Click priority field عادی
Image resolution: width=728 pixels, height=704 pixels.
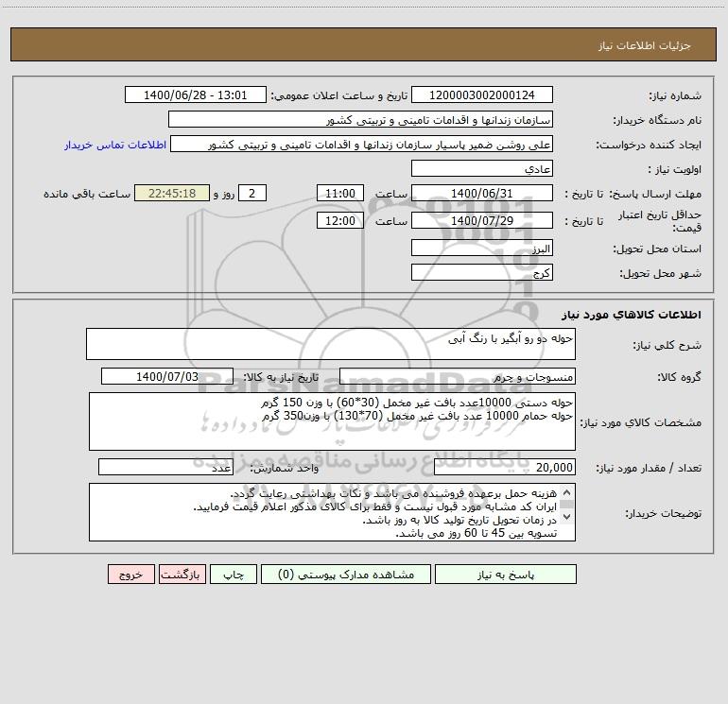[482, 168]
